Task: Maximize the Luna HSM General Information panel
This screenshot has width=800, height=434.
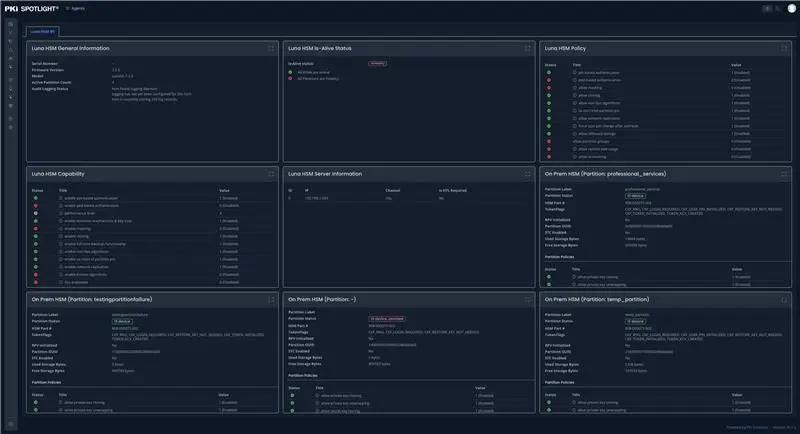Action: [271, 48]
